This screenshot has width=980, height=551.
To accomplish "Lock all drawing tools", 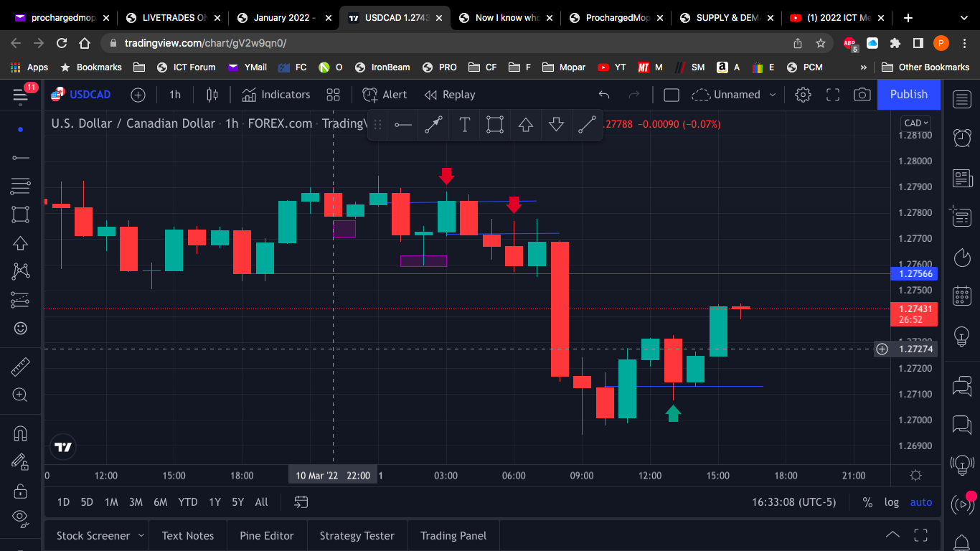I will (x=20, y=491).
